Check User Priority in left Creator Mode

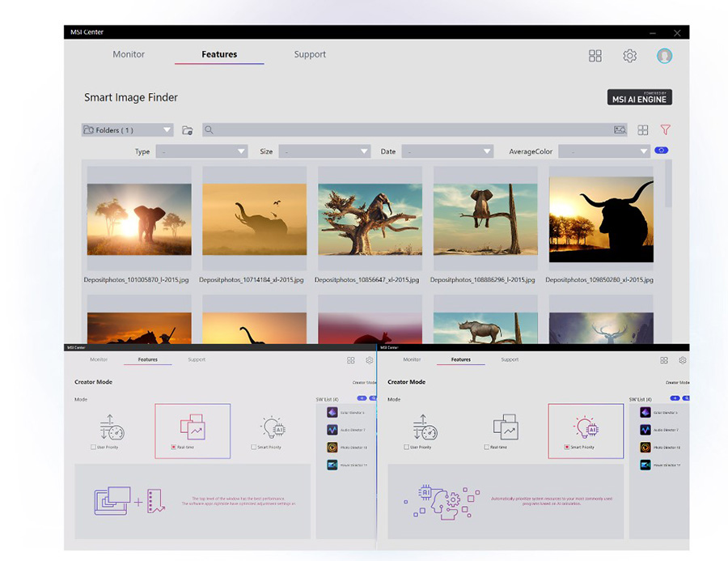[x=94, y=447]
